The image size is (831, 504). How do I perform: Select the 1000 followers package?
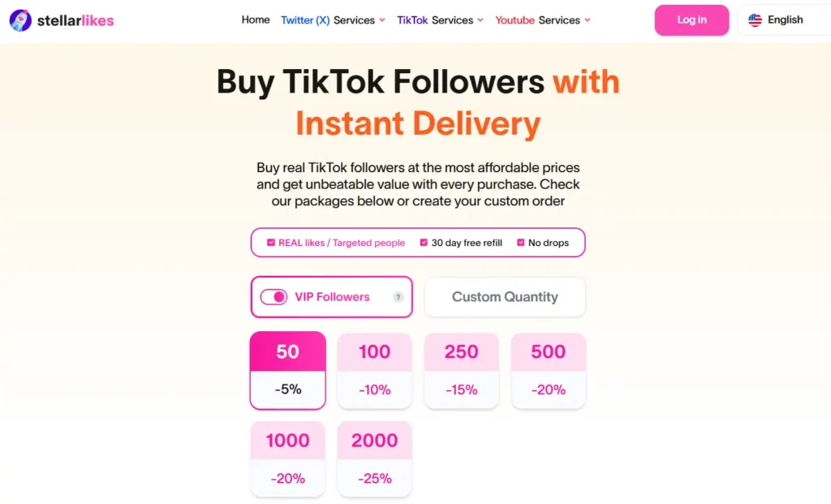pos(287,459)
